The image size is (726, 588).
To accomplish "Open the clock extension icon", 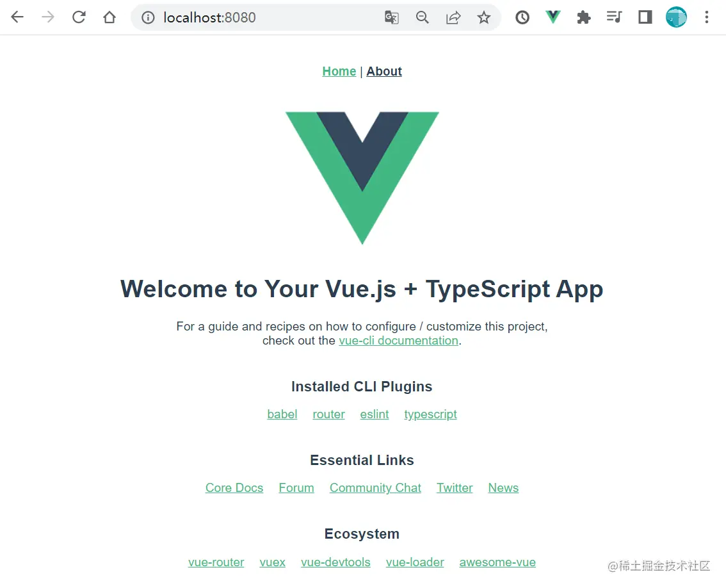I will pos(522,17).
